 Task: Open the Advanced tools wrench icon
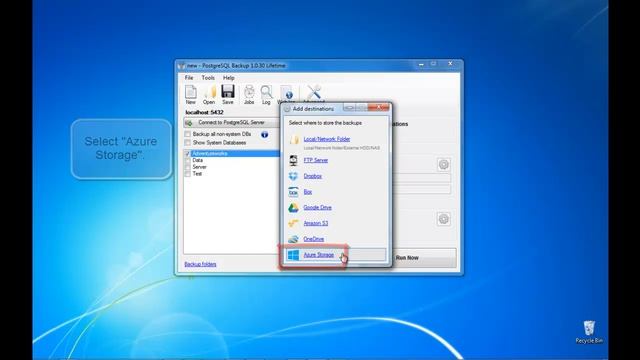tap(314, 92)
